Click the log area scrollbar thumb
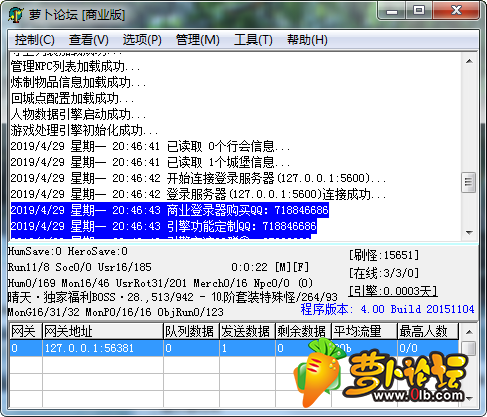The height and width of the screenshot is (417, 487). coord(469,182)
